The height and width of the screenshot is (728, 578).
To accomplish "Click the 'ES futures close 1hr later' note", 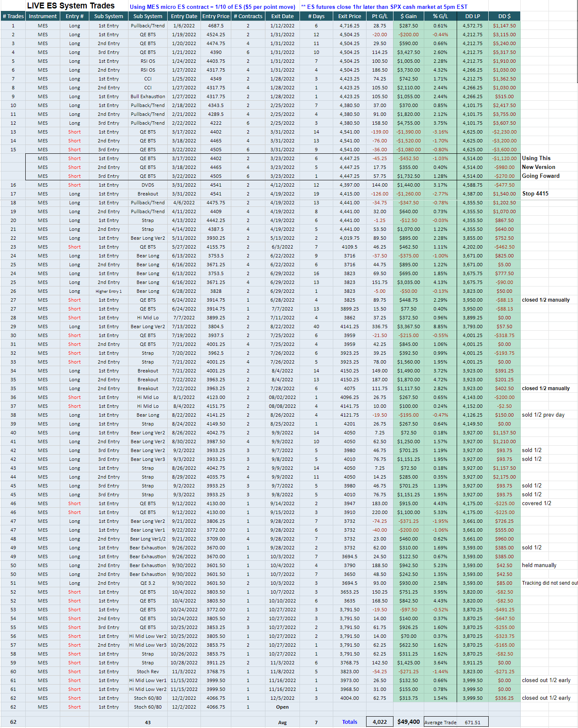I will (384, 7).
